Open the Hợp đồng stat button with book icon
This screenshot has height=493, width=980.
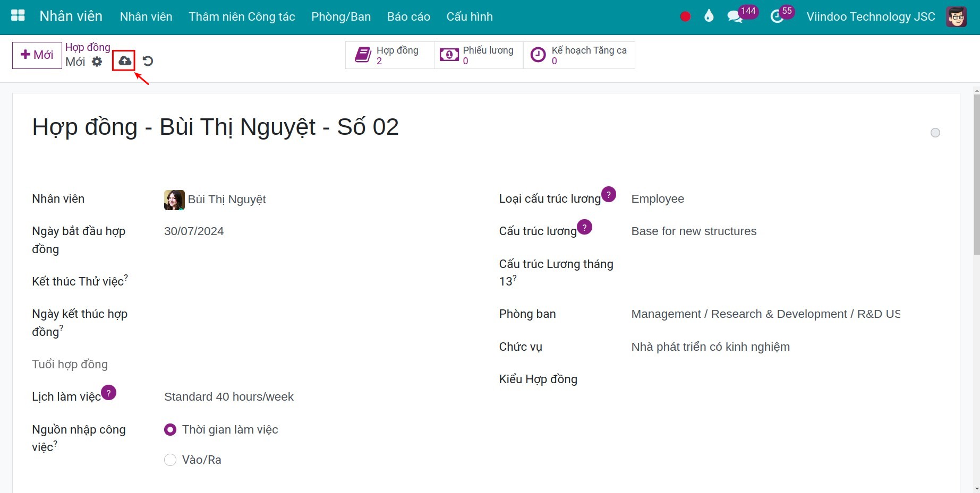coord(390,55)
